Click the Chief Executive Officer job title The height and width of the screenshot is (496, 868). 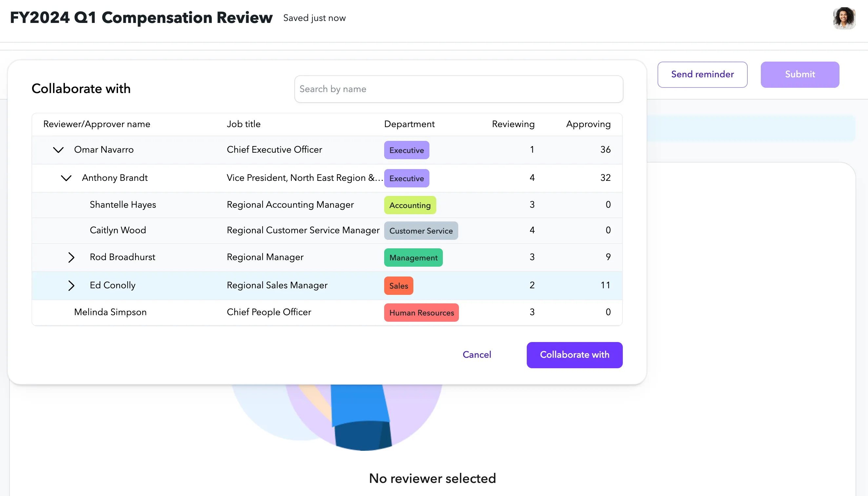coord(274,149)
